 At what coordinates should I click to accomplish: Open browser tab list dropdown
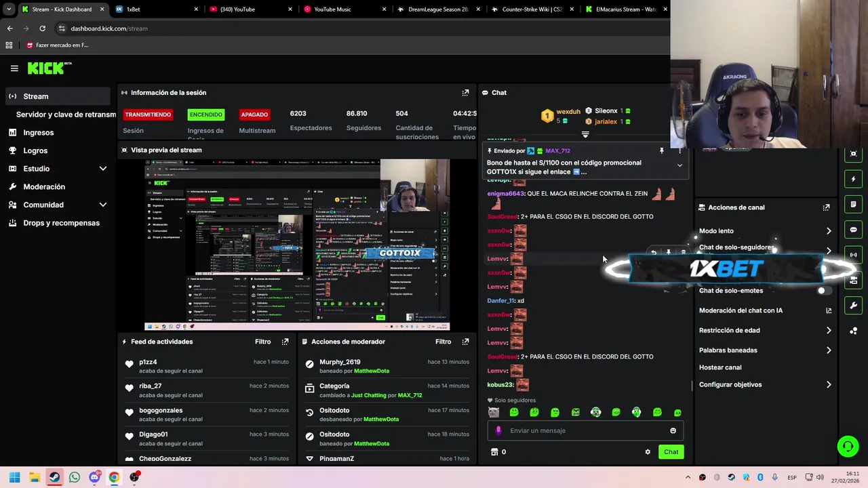(8, 9)
